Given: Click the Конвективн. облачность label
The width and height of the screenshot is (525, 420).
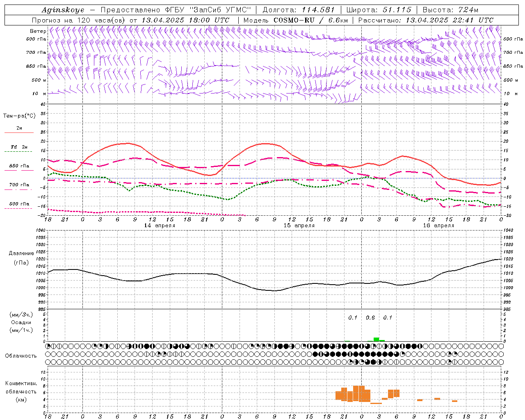Looking at the screenshot, I should point(21,387).
